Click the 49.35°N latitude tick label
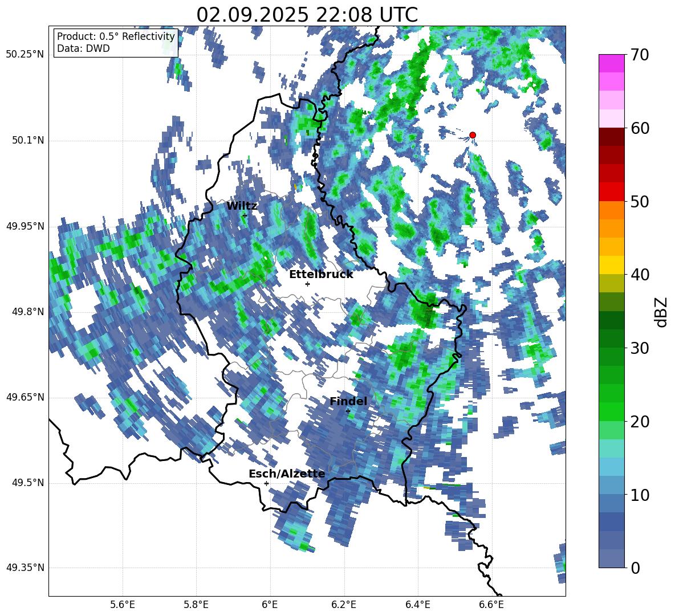675x616 pixels. click(x=25, y=568)
